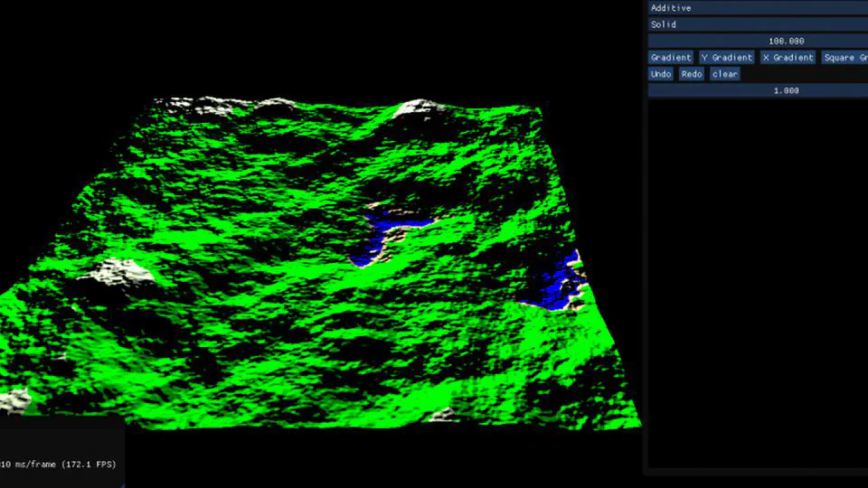Redo the terrain edit
Viewport: 868px width, 488px height.
[x=692, y=74]
